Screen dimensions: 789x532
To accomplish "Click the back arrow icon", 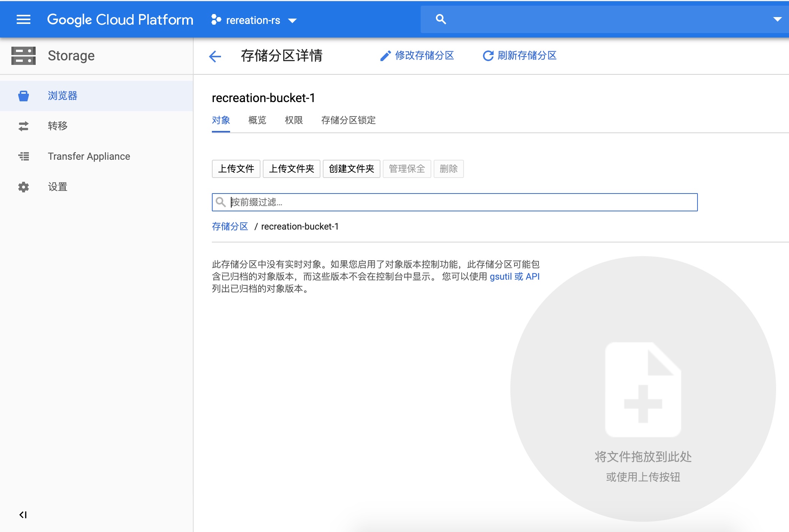I will click(x=215, y=56).
